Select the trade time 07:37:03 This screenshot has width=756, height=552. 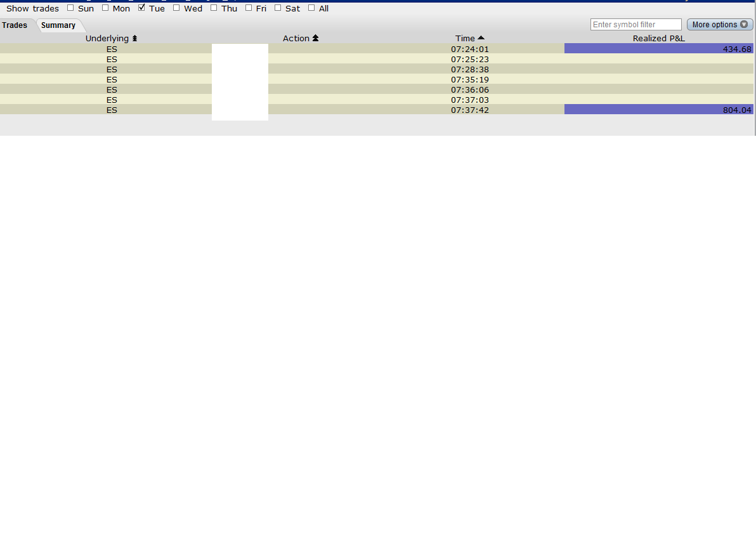tap(470, 100)
